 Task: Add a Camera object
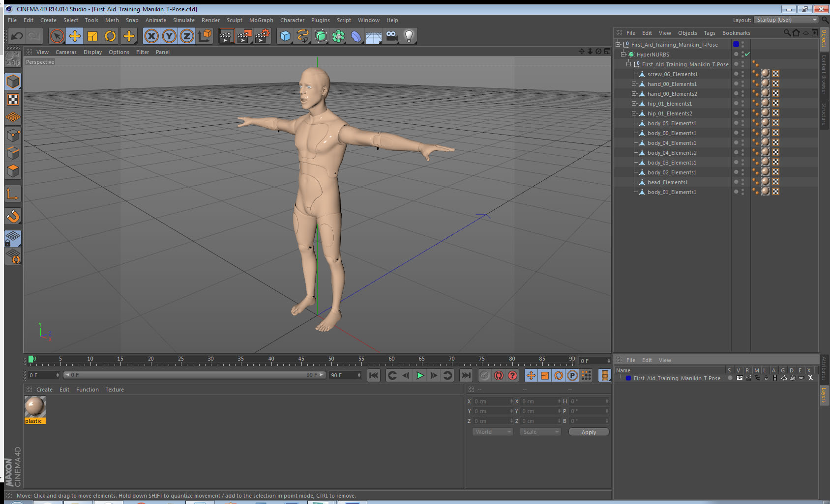[x=391, y=36]
